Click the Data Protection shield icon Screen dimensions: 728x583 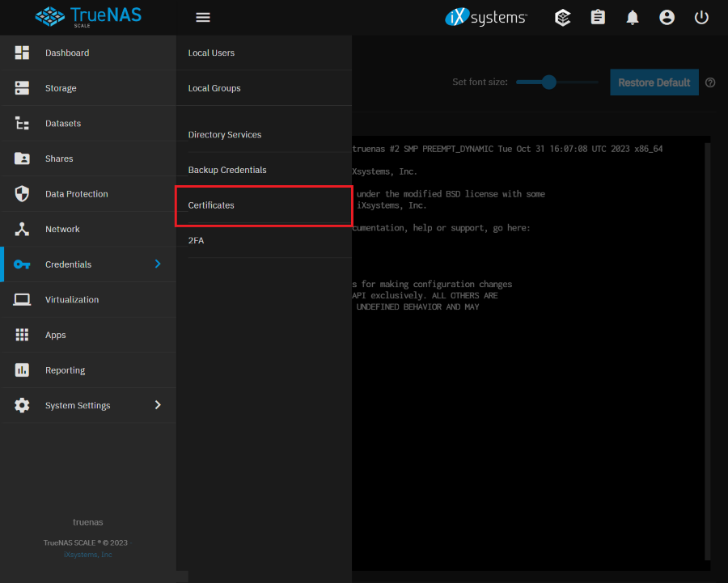click(x=22, y=194)
